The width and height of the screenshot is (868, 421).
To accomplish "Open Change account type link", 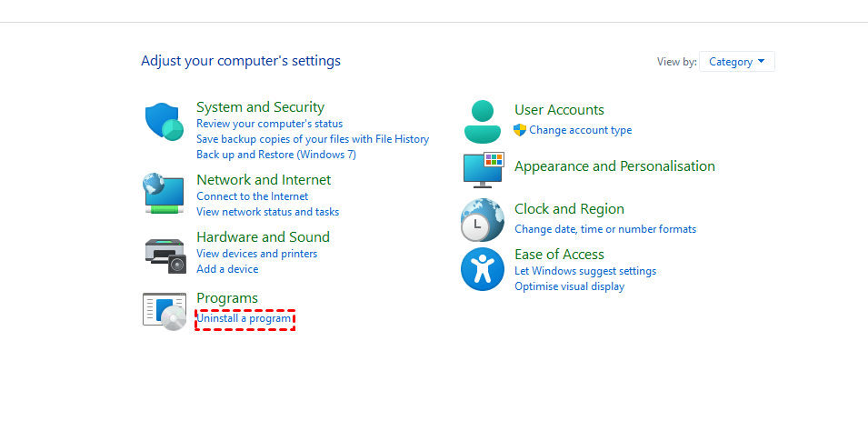I will pos(580,130).
